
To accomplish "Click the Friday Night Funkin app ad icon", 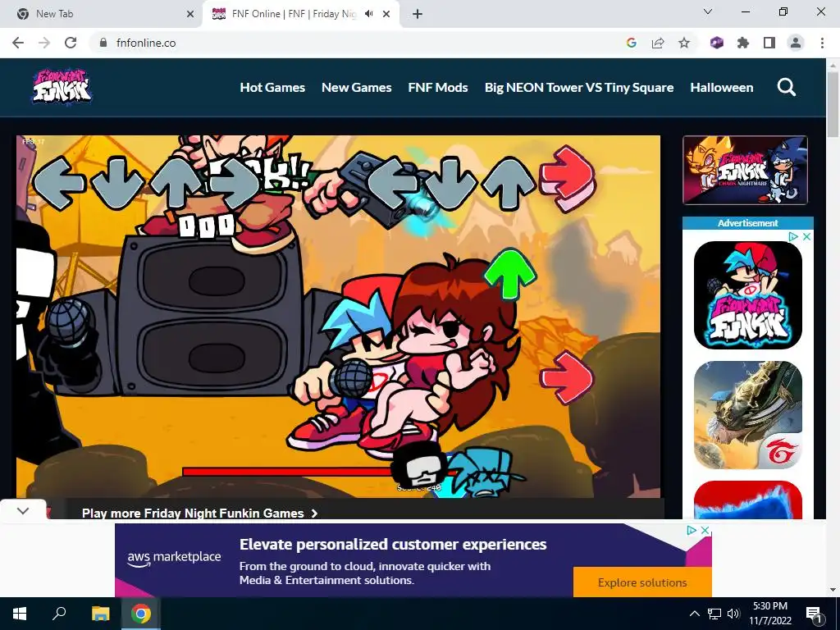I will coord(748,294).
